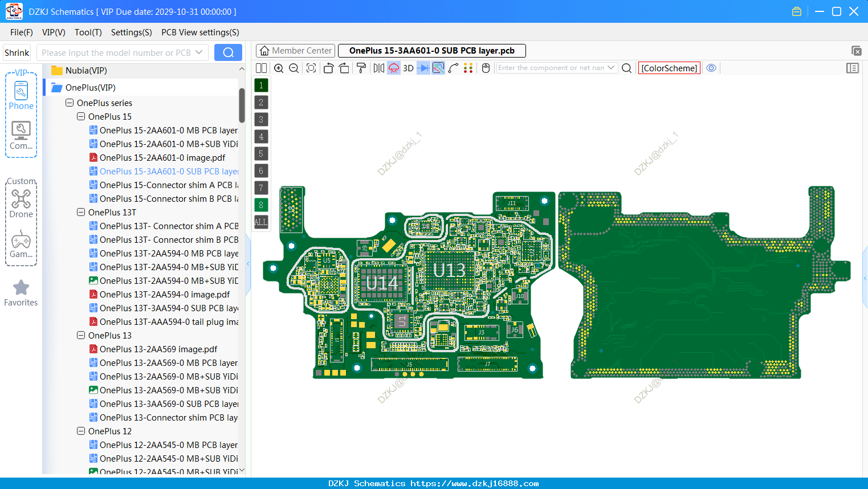
Task: Collapse the OnePlus 13T node
Action: click(x=81, y=213)
